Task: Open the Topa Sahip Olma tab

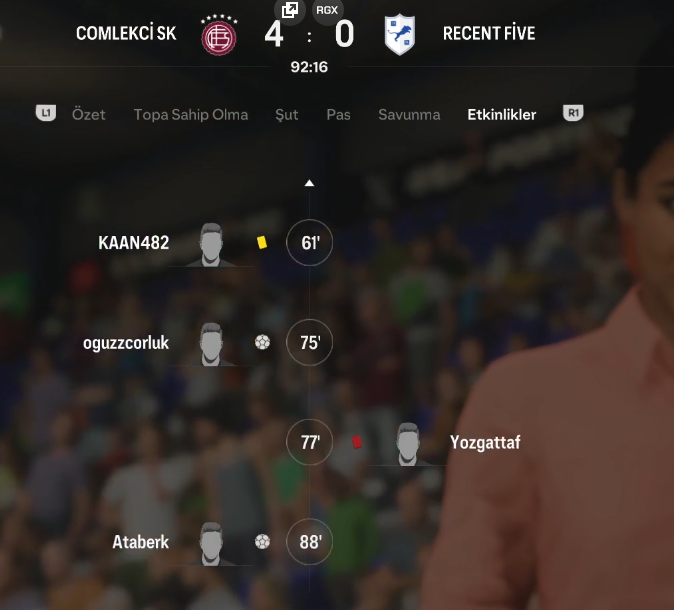Action: (x=191, y=114)
